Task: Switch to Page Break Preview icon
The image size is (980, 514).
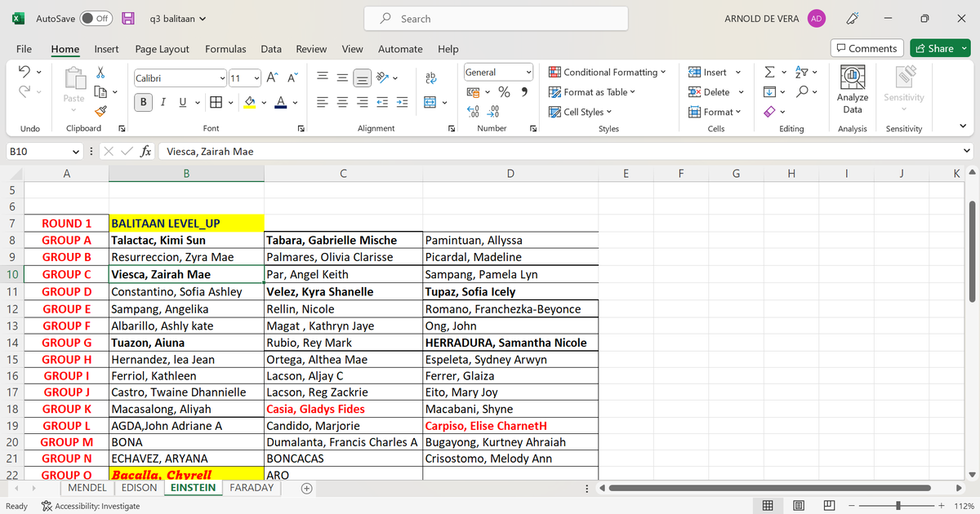Action: coord(830,506)
